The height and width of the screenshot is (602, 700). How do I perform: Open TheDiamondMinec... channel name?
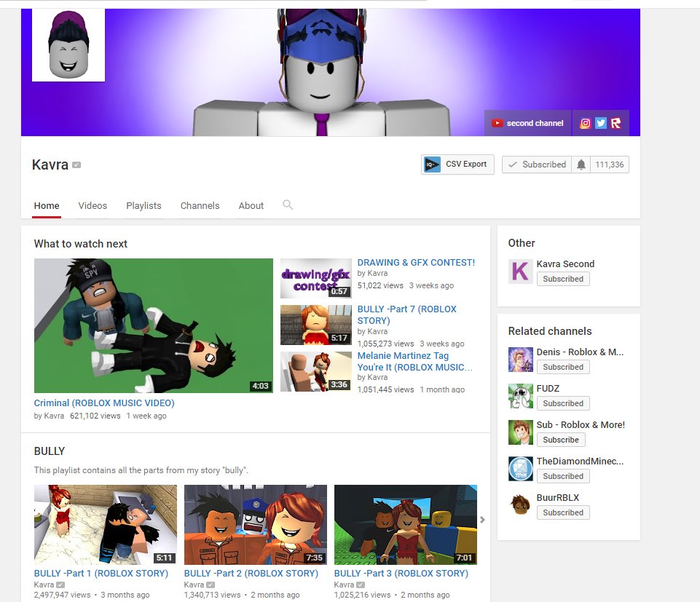(x=580, y=462)
